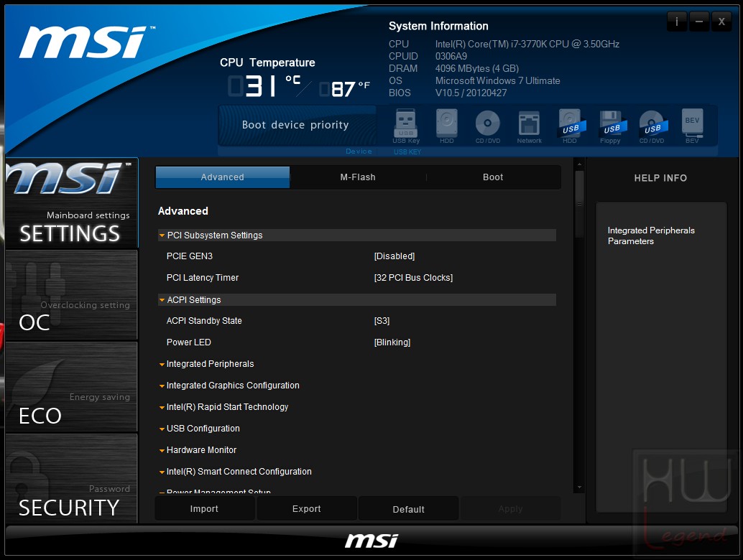Image resolution: width=743 pixels, height=560 pixels.
Task: Select the USB Key boot device icon
Action: pyautogui.click(x=406, y=126)
